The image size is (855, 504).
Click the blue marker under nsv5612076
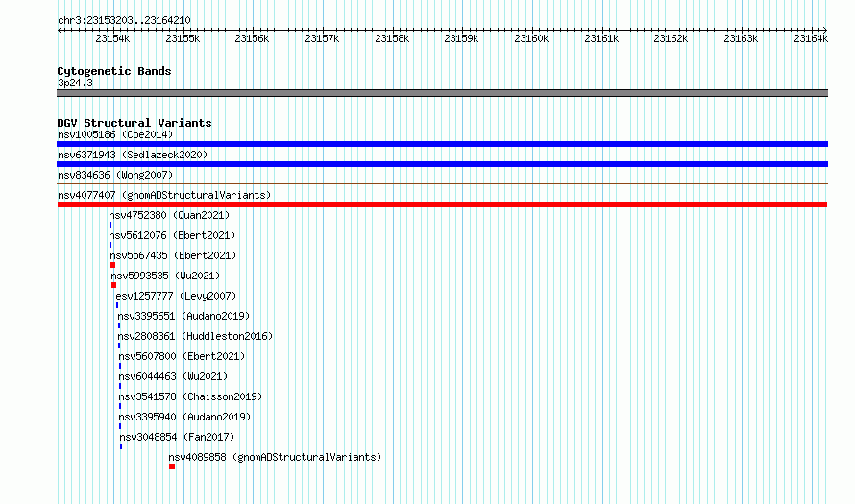point(110,245)
